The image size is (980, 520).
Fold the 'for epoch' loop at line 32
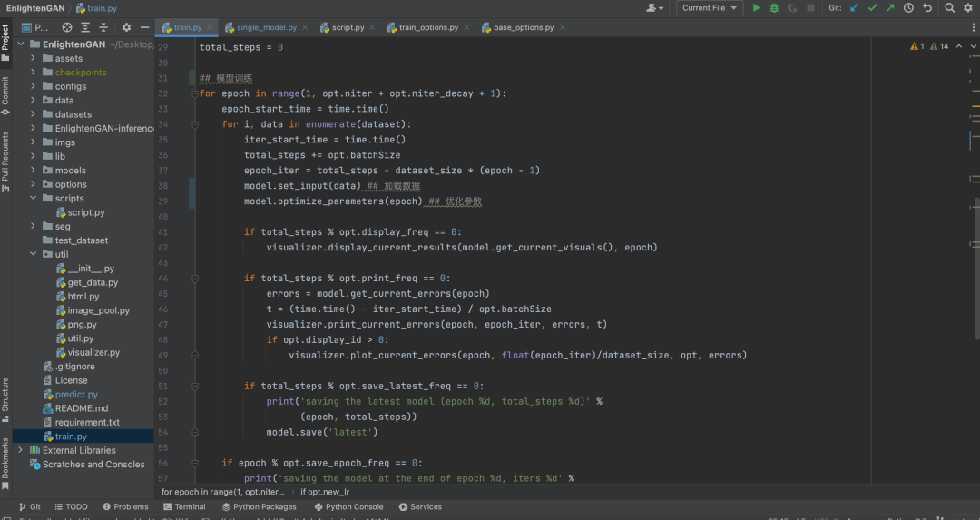point(195,93)
